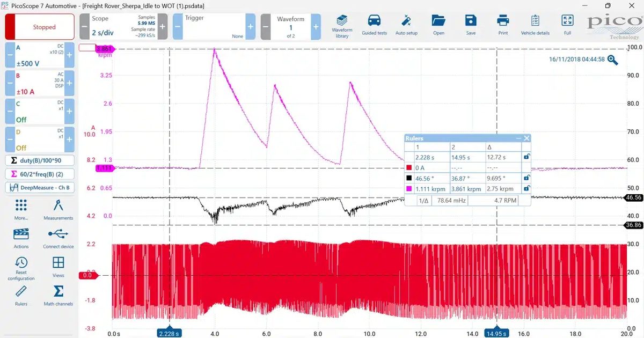Open the Trigger settings panel
The image size is (644, 338).
tap(214, 26)
